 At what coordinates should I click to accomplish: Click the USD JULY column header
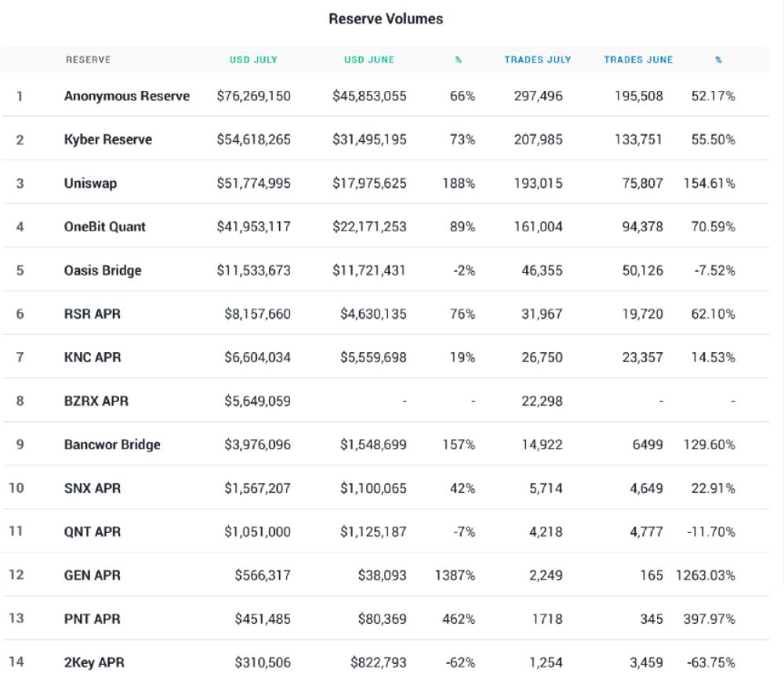[253, 60]
